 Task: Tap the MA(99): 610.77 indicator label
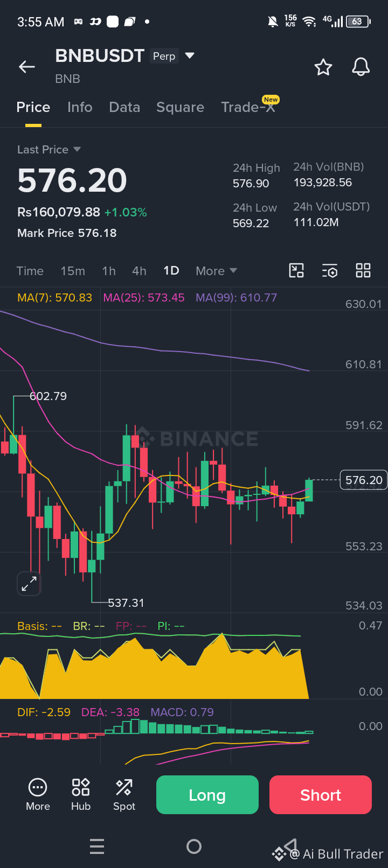[x=237, y=298]
